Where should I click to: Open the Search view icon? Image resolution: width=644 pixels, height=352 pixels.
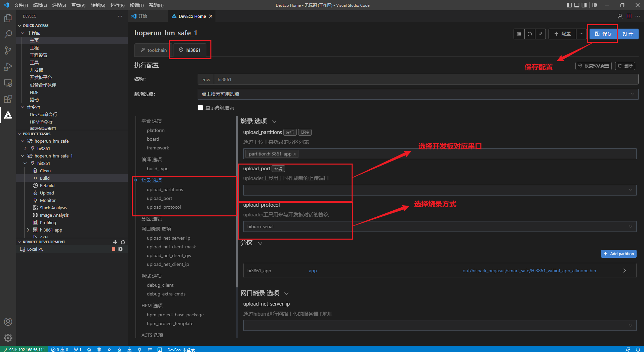click(x=8, y=34)
